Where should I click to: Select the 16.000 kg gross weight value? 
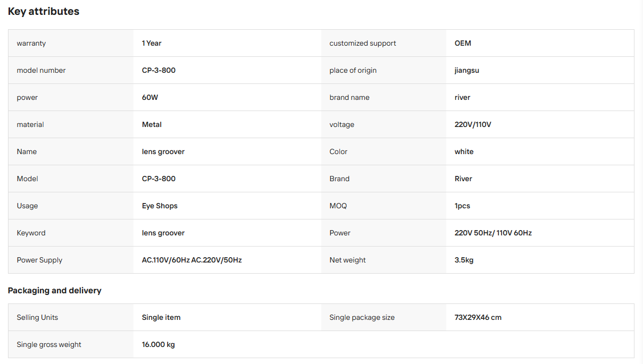click(x=158, y=344)
